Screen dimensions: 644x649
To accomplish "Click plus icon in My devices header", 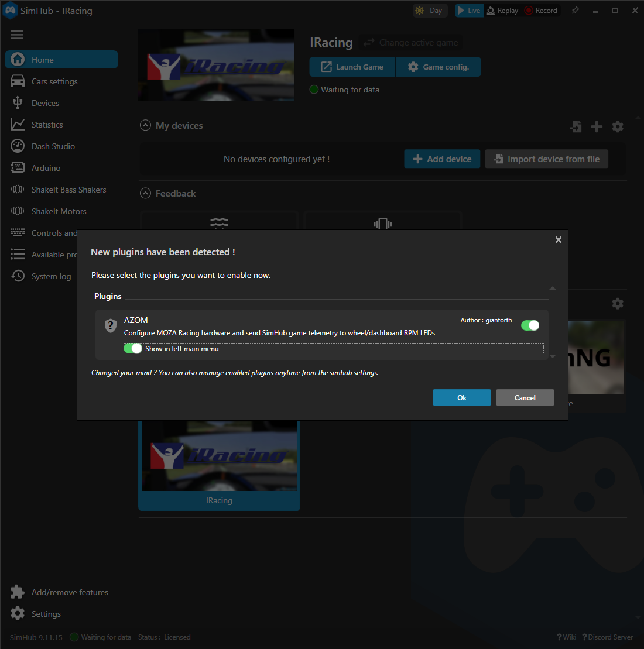I will (x=597, y=126).
